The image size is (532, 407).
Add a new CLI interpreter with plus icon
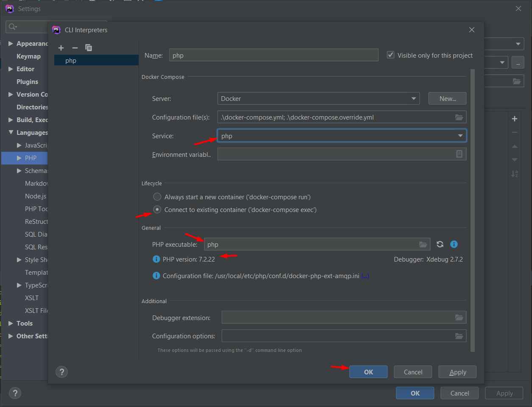click(61, 48)
